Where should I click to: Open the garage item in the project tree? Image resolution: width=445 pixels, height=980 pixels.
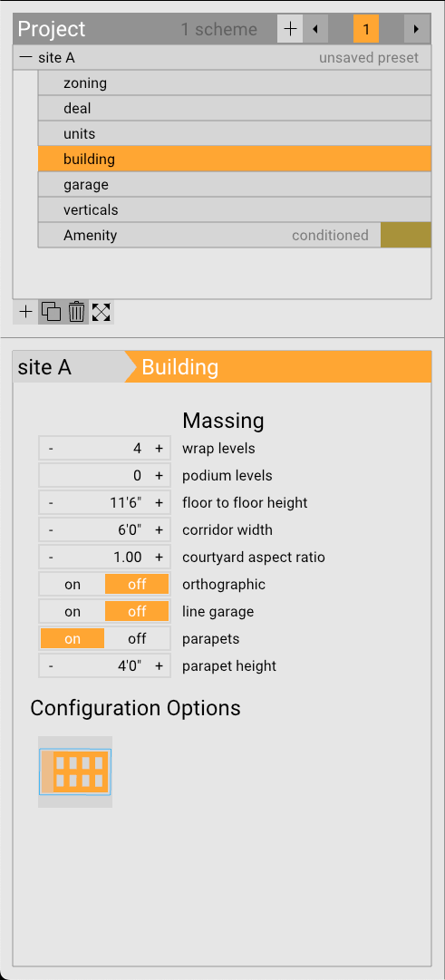pos(235,185)
